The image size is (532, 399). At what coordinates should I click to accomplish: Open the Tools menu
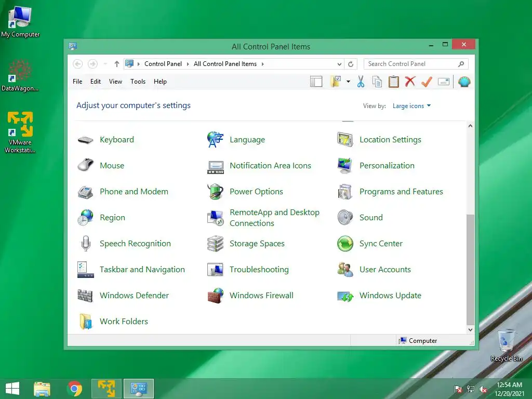pyautogui.click(x=138, y=82)
